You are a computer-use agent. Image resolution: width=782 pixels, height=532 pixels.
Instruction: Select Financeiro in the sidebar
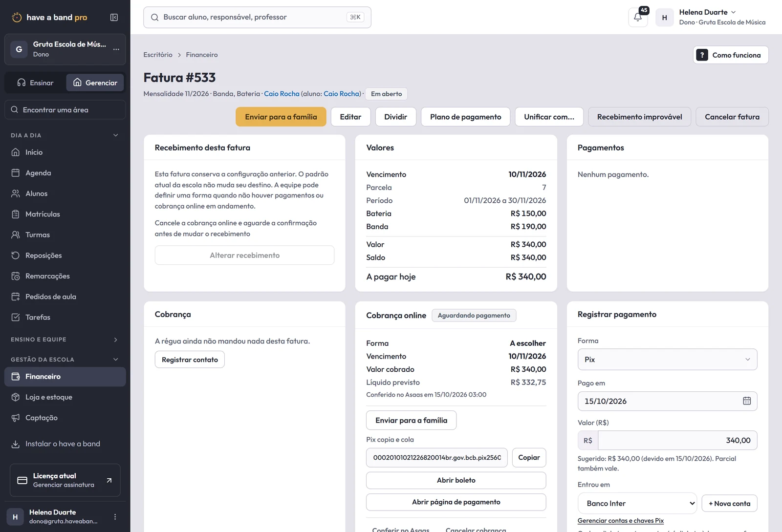click(x=65, y=377)
